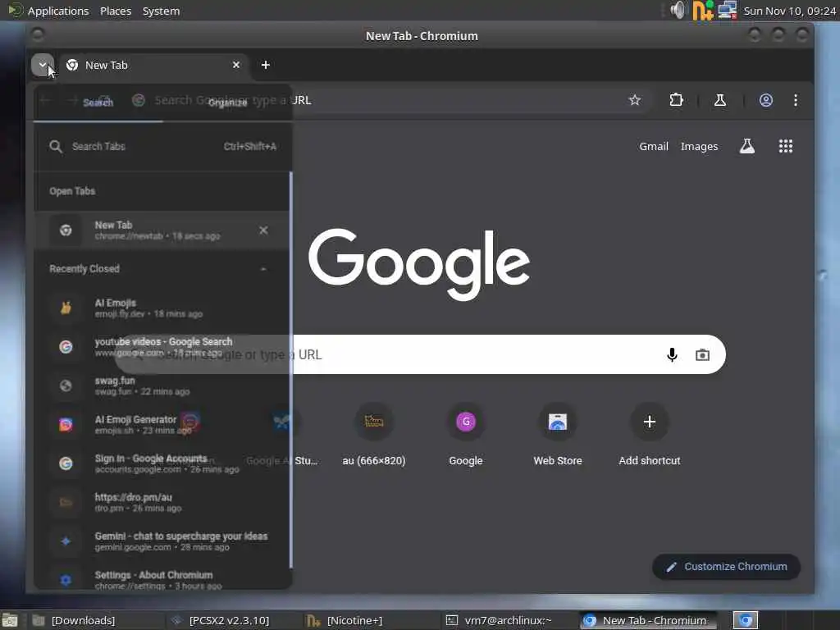The width and height of the screenshot is (840, 630).
Task: Open Web Store shortcut tile
Action: pos(558,435)
